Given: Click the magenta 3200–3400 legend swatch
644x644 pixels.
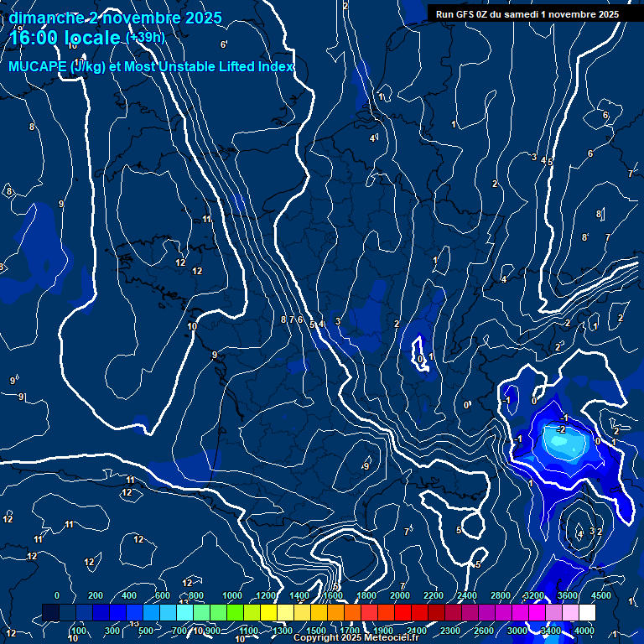Looking at the screenshot, I should [x=537, y=612].
